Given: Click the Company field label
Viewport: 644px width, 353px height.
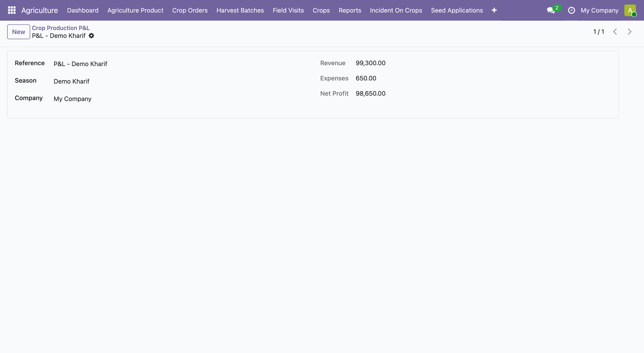Looking at the screenshot, I should tap(29, 98).
